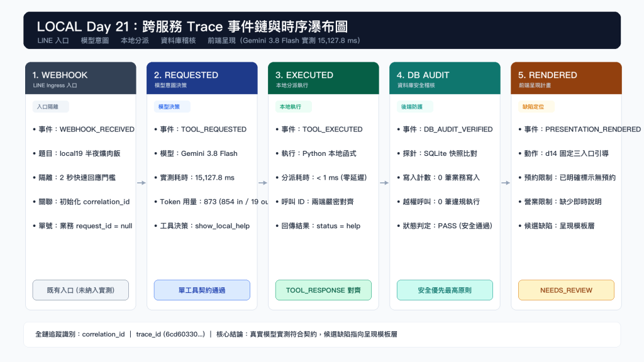Click the 資料庫稽核 subtitle item
The width and height of the screenshot is (644, 362).
click(178, 41)
